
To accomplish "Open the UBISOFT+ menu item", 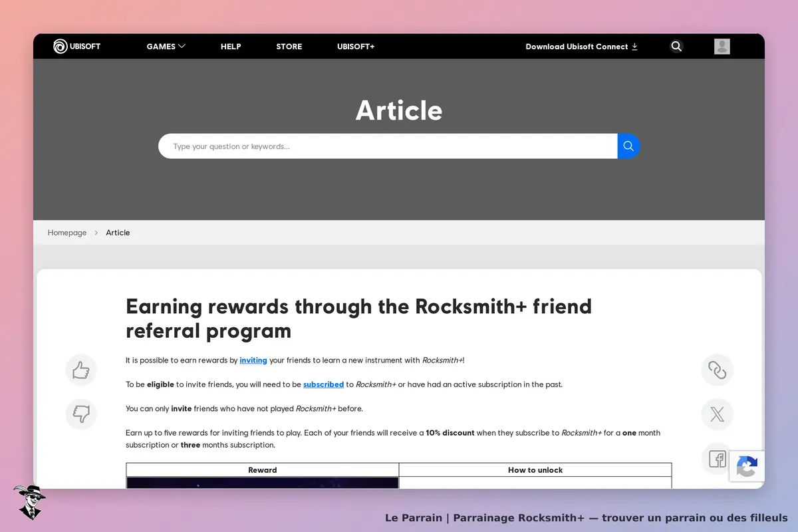I will pyautogui.click(x=356, y=47).
